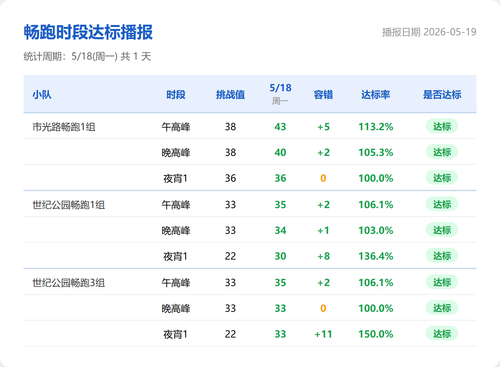The height and width of the screenshot is (367, 500).
Task: Click the 达标率 value 113.2%
Action: coord(376,127)
